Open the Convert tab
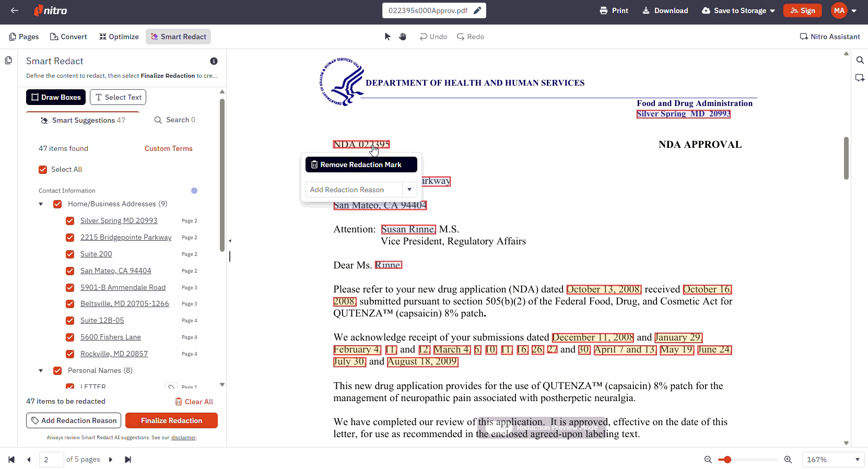868x469 pixels. coord(68,37)
